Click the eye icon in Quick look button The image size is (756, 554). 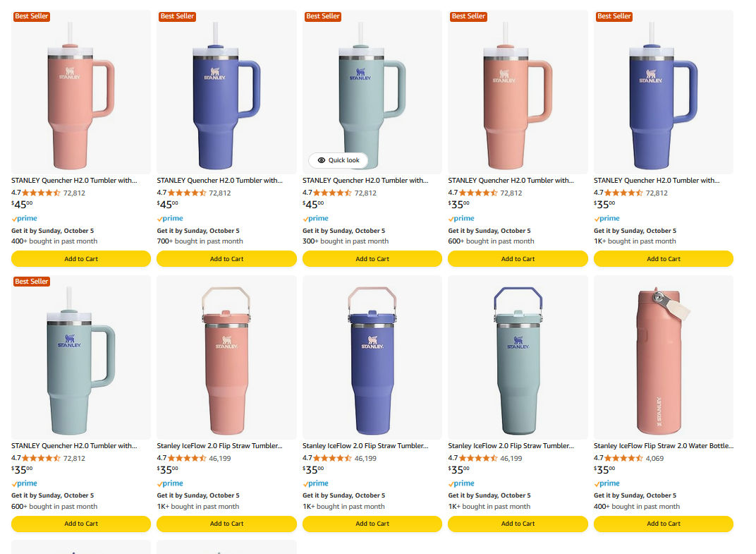[322, 160]
